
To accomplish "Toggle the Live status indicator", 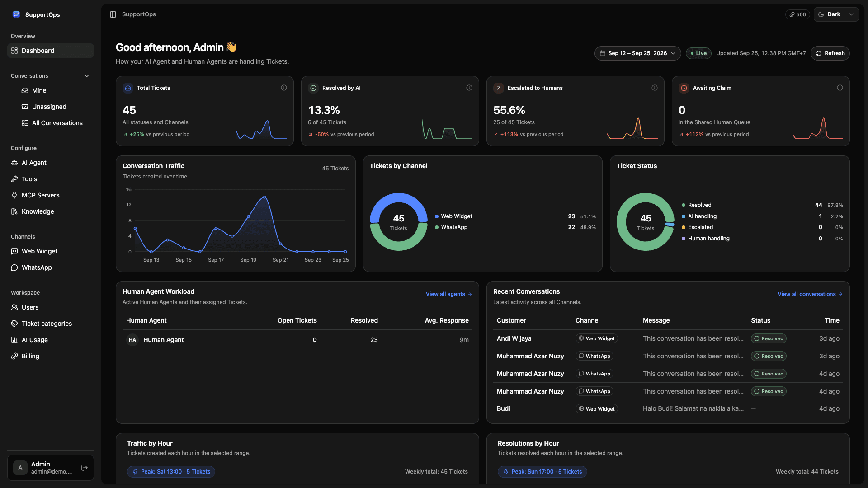I will tap(698, 53).
